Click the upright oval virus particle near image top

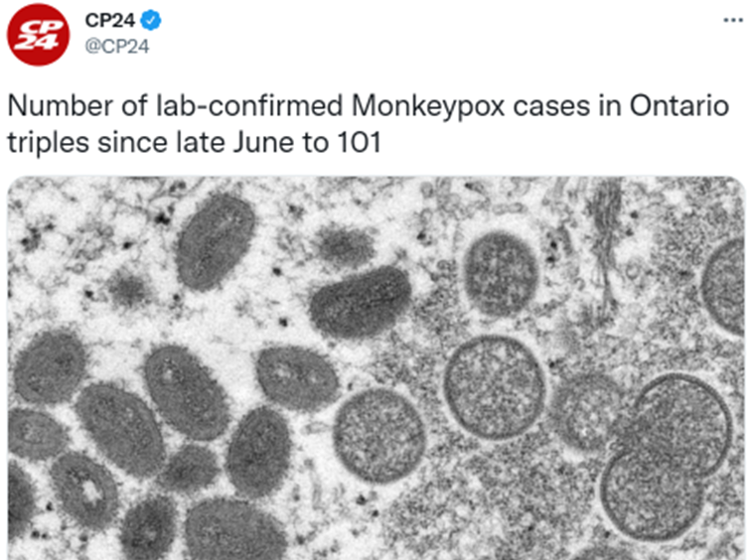click(216, 242)
